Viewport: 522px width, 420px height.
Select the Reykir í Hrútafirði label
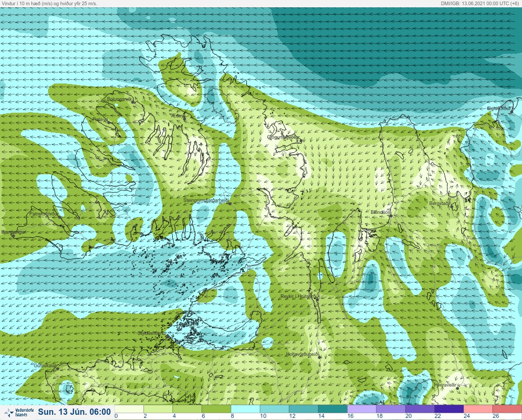coord(299,296)
